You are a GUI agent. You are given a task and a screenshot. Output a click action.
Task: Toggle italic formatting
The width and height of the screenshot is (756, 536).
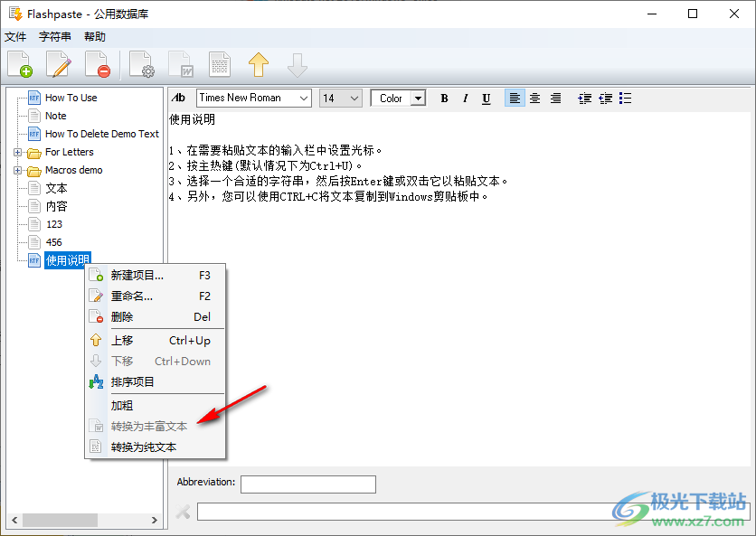point(465,98)
